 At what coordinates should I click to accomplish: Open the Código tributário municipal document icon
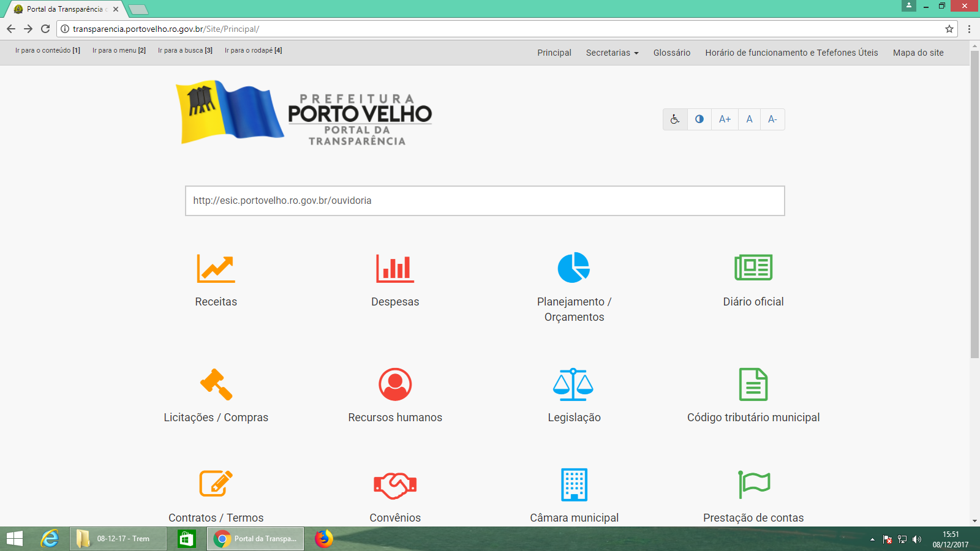click(753, 384)
